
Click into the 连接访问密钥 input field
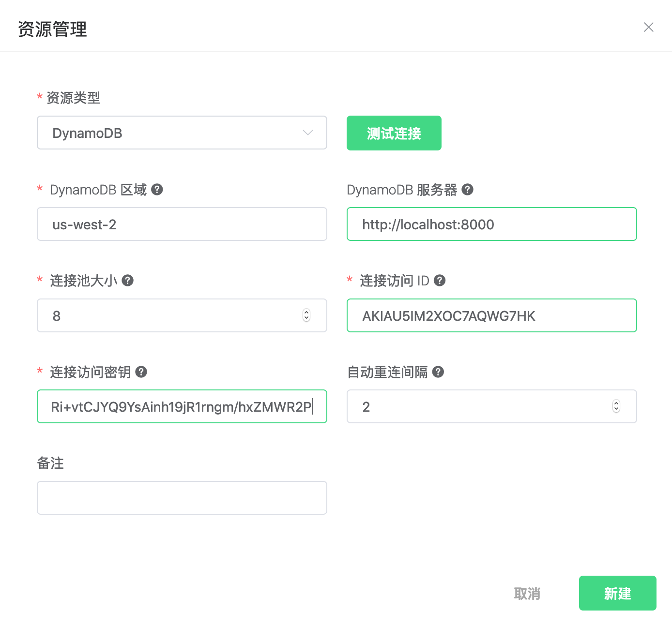[182, 407]
